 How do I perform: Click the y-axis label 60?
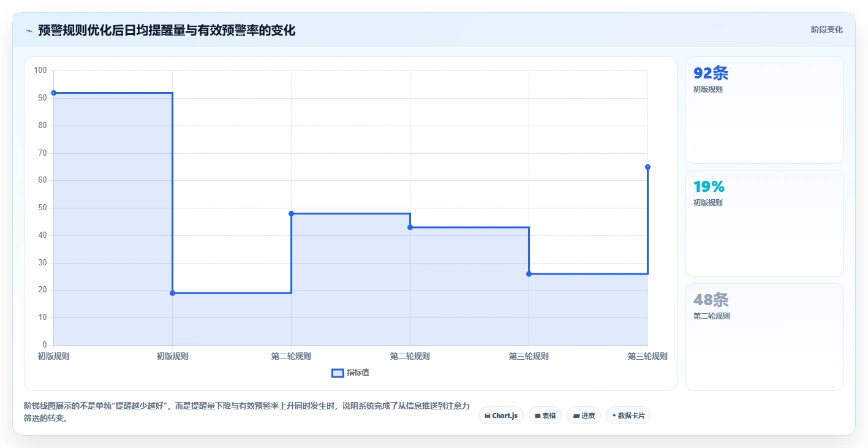click(42, 180)
